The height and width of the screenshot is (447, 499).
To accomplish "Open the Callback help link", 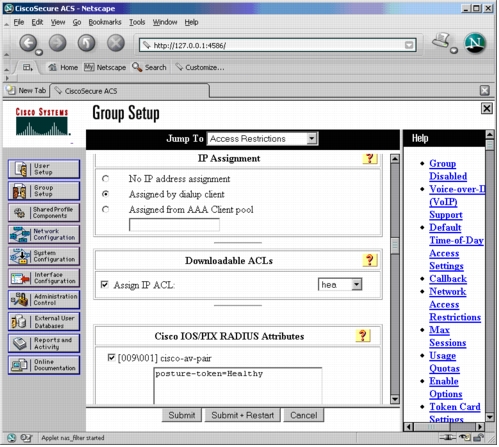I will pyautogui.click(x=448, y=279).
